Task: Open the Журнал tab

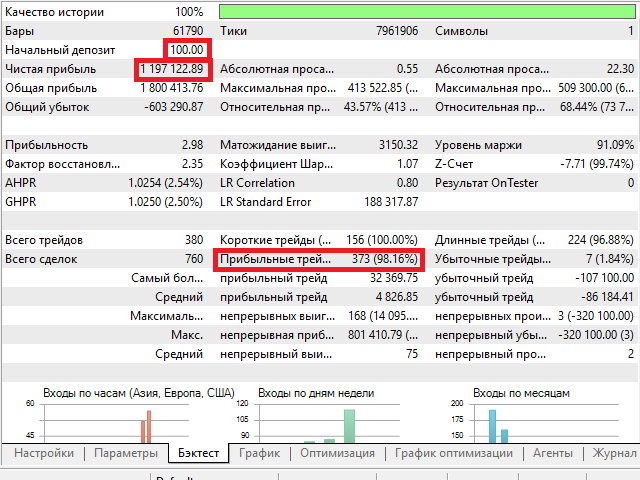Action: tap(615, 453)
